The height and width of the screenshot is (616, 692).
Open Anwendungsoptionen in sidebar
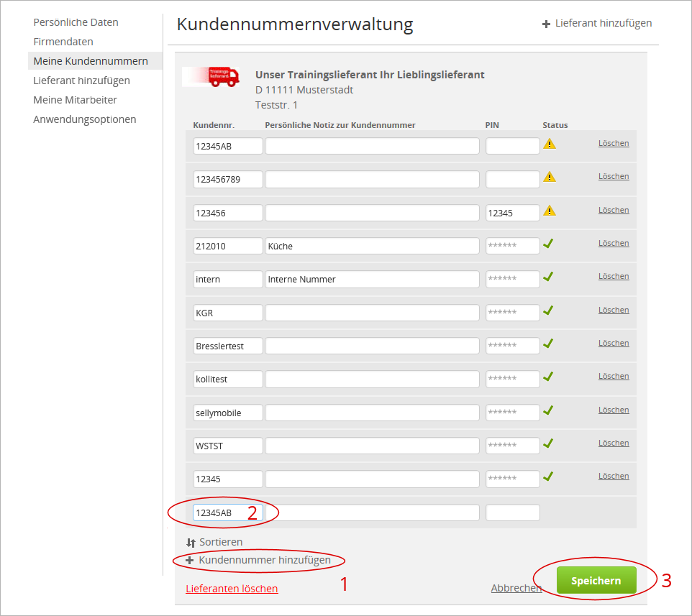click(x=85, y=119)
